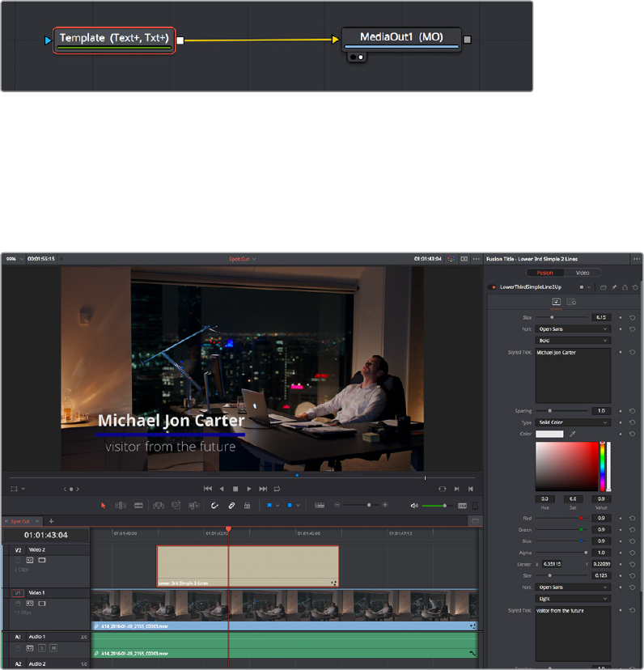644x670 pixels.
Task: Click the play reverse button
Action: point(222,489)
